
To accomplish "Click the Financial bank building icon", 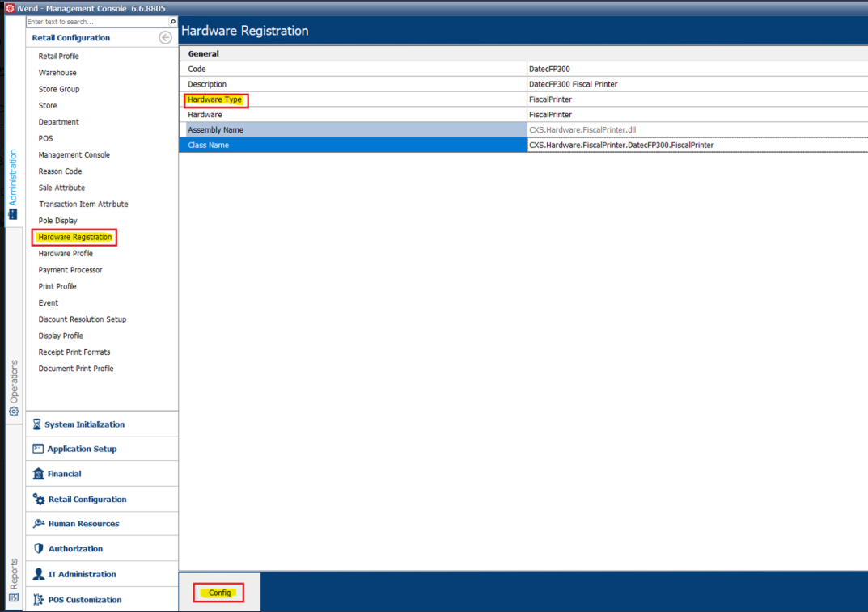I will (38, 474).
